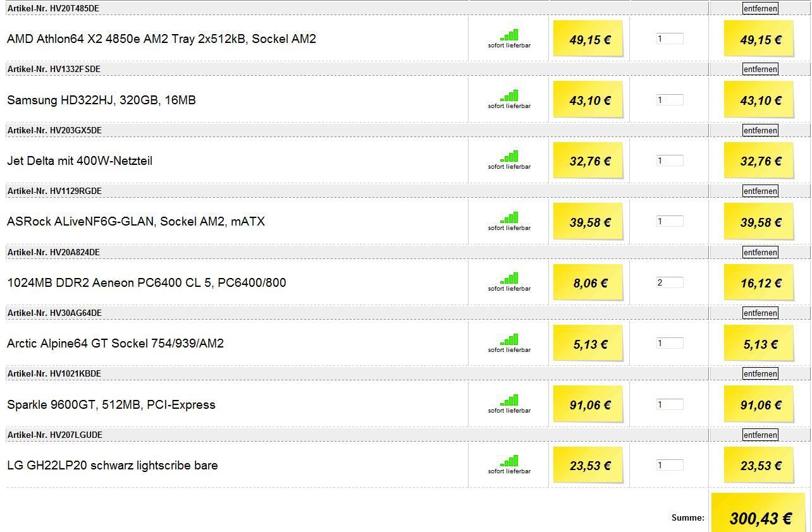
Task: Open the Sparkle 9600GT product name
Action: [x=111, y=404]
